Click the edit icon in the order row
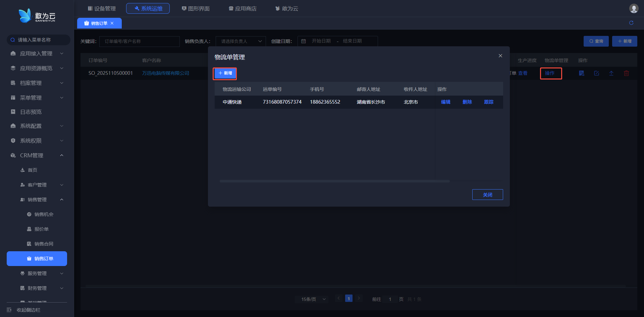 [x=596, y=73]
